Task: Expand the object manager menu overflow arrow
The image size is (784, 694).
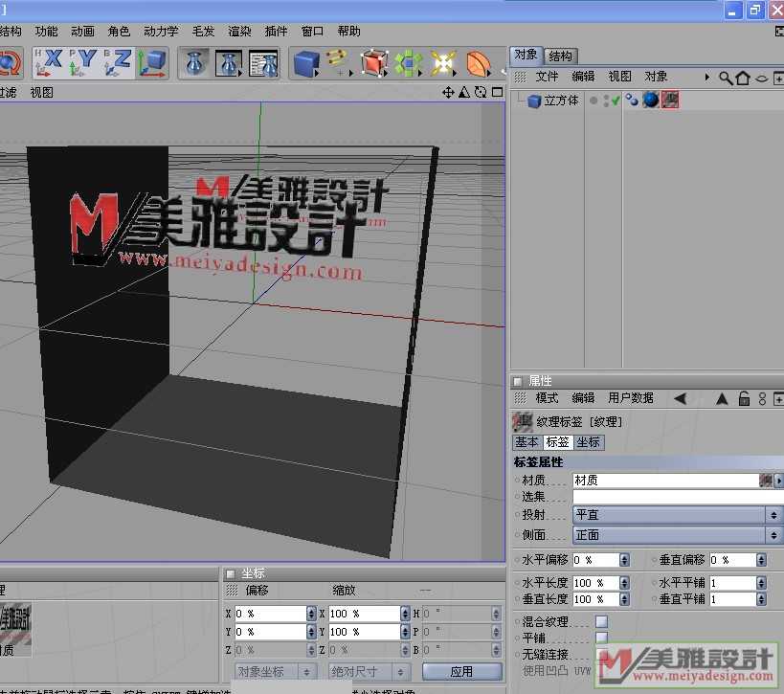Action: pos(707,77)
